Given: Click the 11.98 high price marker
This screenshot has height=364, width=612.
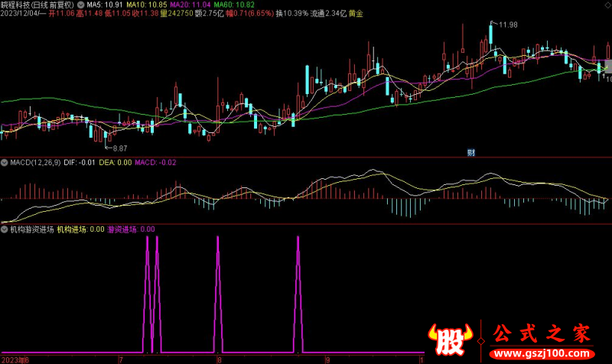Looking at the screenshot, I should pyautogui.click(x=508, y=24).
